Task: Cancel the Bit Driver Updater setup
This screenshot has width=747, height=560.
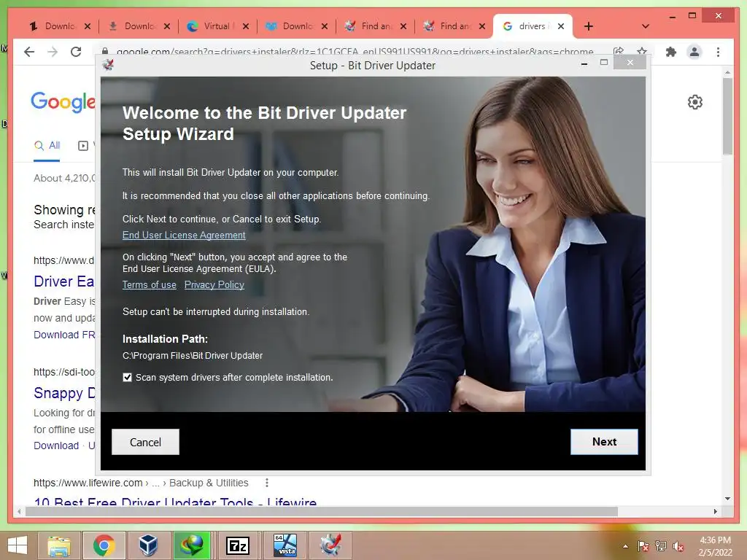Action: click(145, 442)
